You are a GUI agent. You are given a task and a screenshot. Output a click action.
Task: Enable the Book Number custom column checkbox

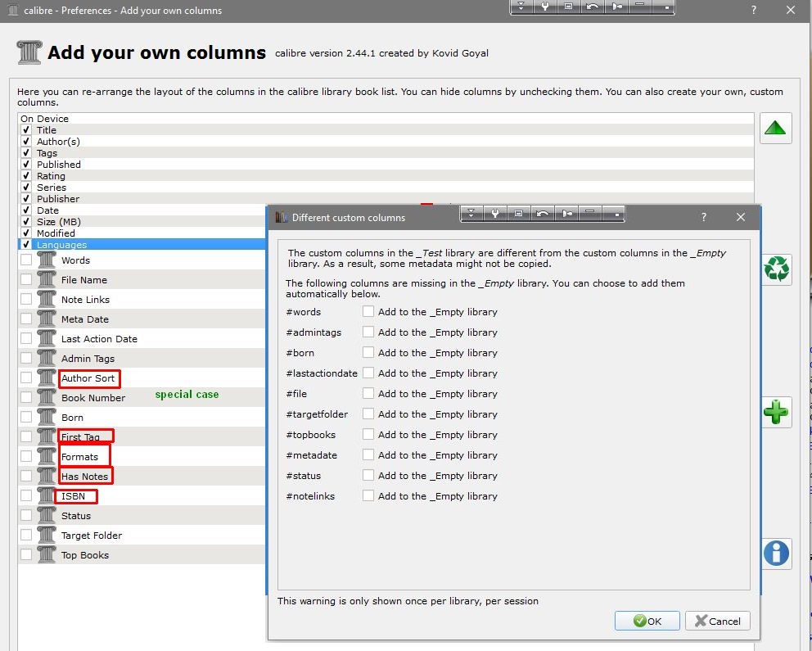click(26, 397)
